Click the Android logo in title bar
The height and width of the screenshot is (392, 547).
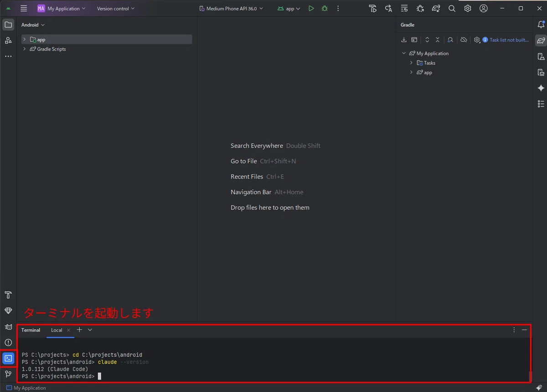8,8
